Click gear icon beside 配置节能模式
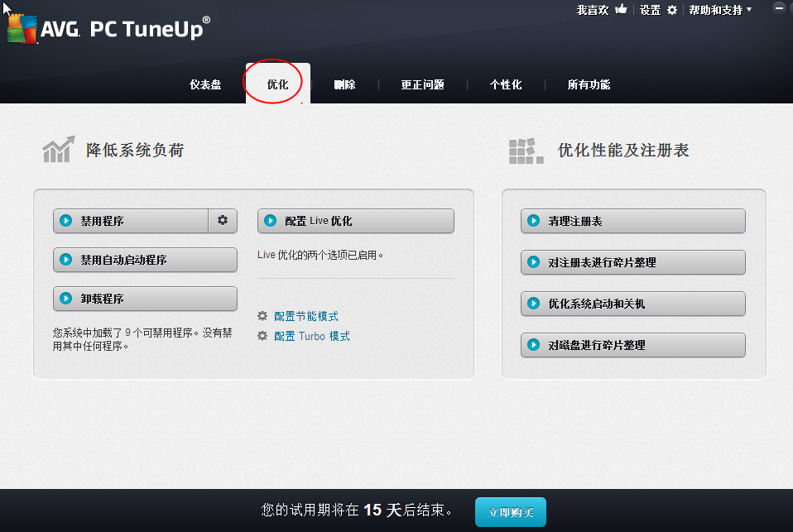The width and height of the screenshot is (793, 532). [x=262, y=316]
